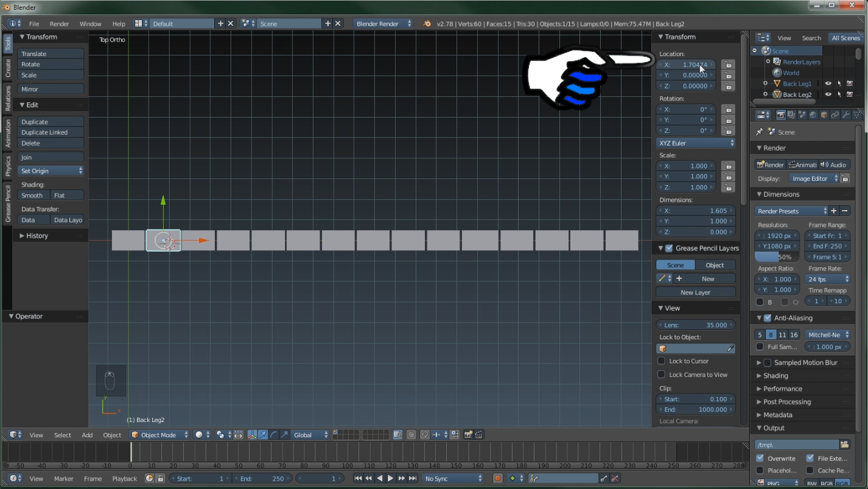Open the Modifiers wrench properties icon
This screenshot has width=868, height=489.
[x=846, y=115]
